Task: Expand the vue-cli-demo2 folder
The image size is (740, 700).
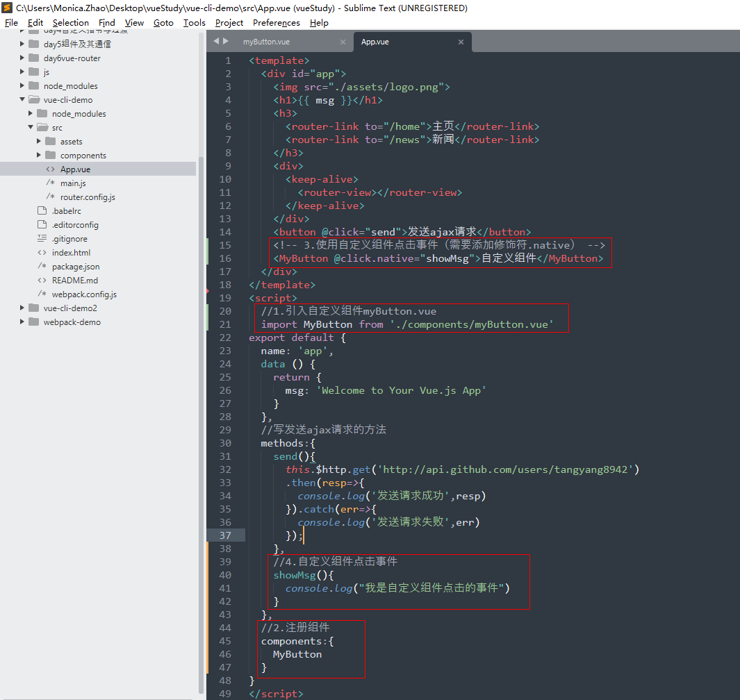Action: pos(22,308)
